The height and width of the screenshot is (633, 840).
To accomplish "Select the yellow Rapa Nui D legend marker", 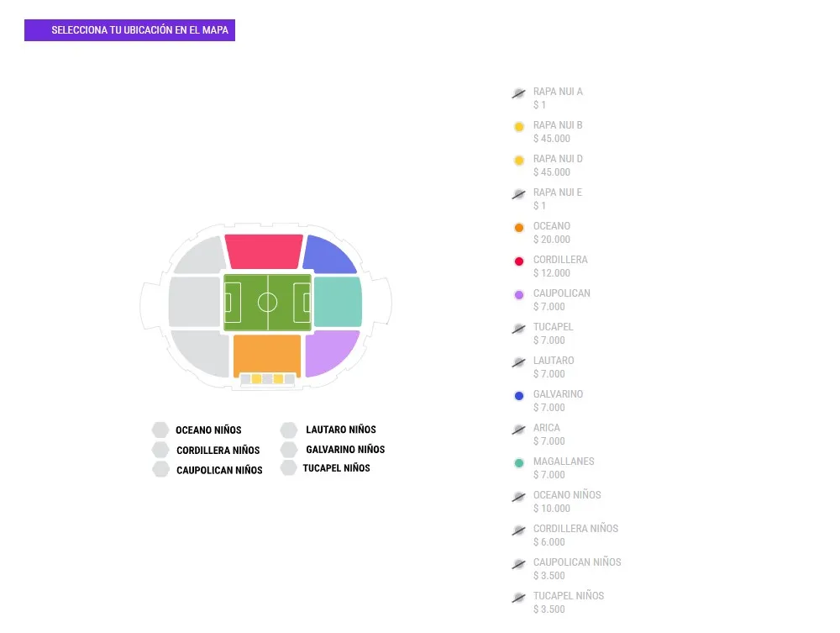I will pos(519,160).
